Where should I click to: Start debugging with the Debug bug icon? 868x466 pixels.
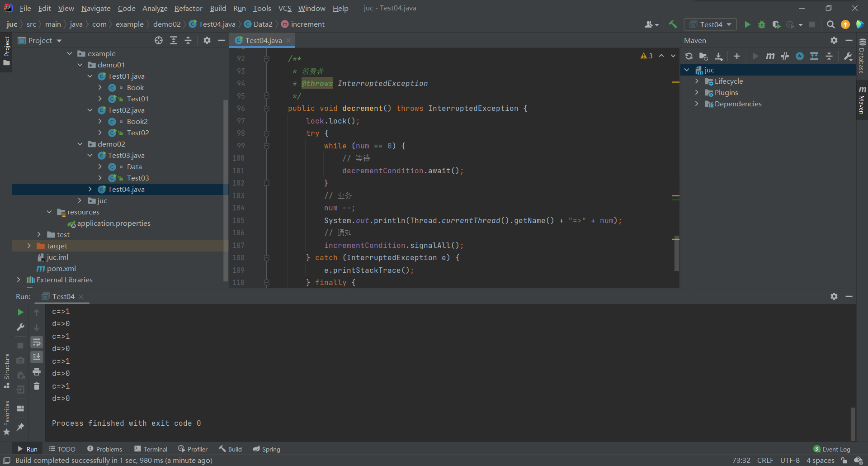pyautogui.click(x=762, y=24)
